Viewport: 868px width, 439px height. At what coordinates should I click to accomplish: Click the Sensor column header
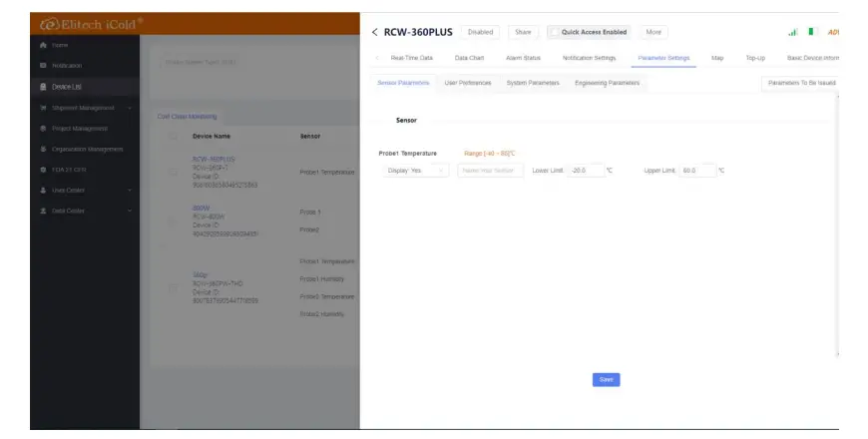[x=310, y=136]
